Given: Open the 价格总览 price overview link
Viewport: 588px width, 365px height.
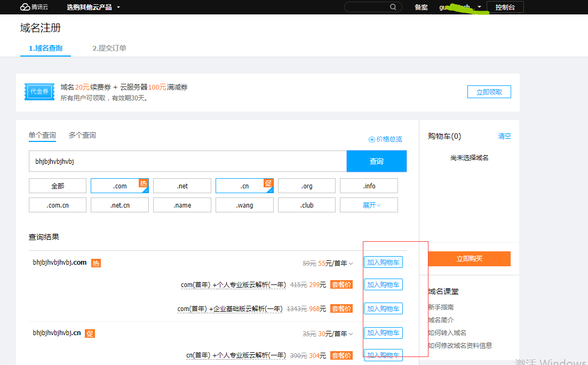Looking at the screenshot, I should 385,139.
